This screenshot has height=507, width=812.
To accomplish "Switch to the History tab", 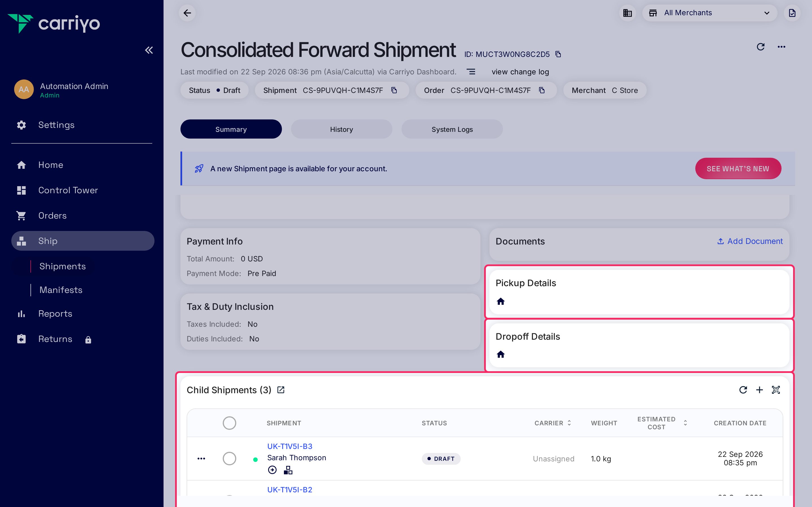I will 341,129.
